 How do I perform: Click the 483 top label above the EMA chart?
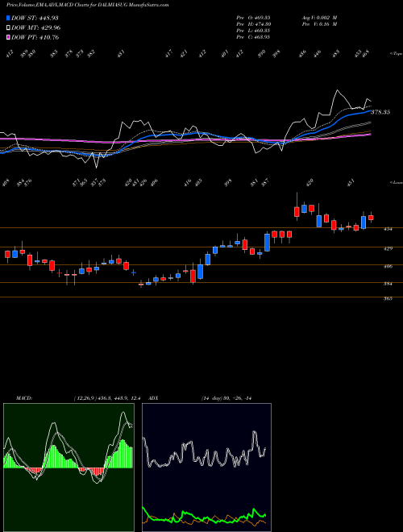[336, 54]
